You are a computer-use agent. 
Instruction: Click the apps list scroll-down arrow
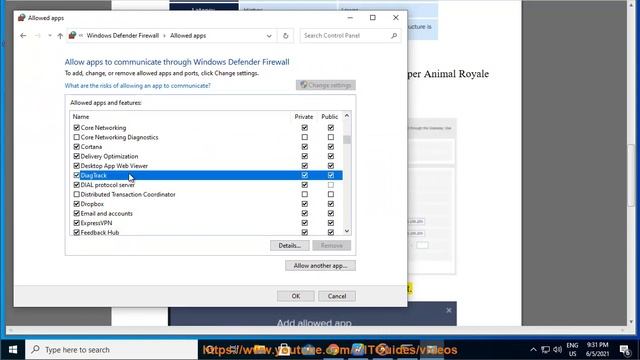347,231
